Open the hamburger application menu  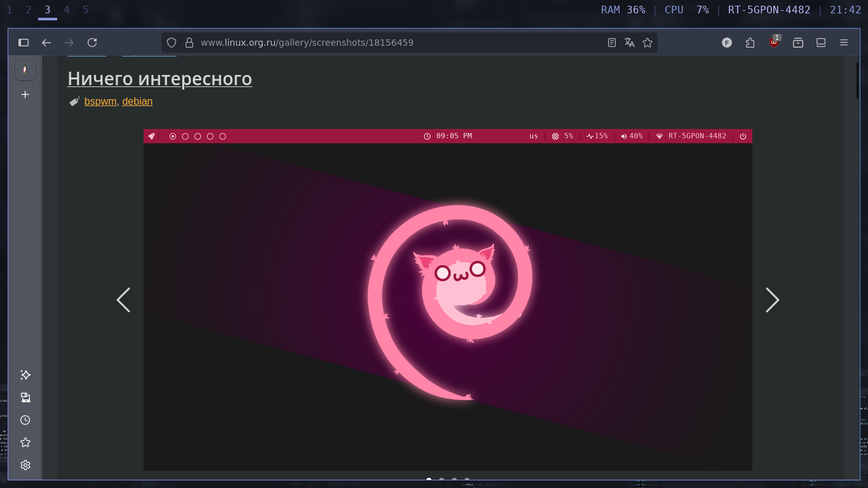click(844, 43)
